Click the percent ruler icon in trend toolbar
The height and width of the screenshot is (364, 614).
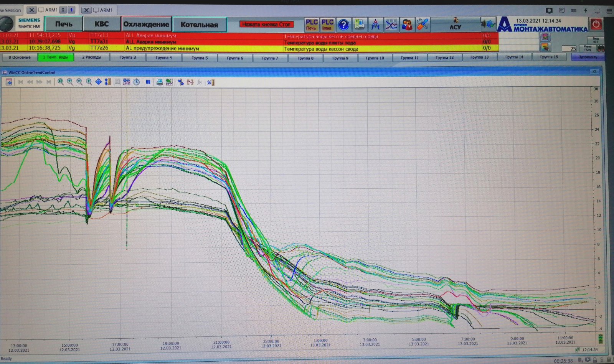tap(210, 82)
